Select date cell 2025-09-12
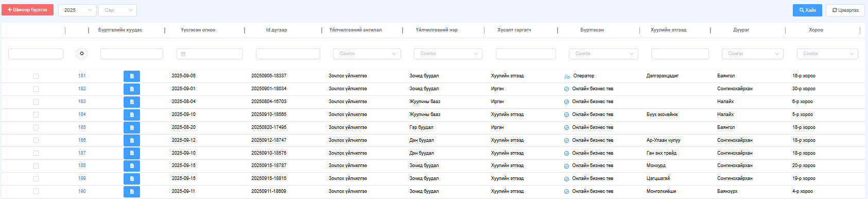Viewport: 868px width, 199px height. 184,140
